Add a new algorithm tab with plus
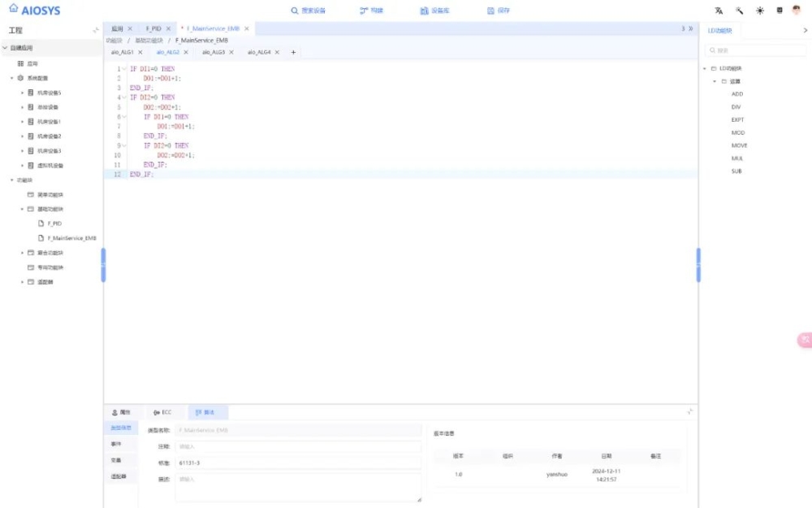The height and width of the screenshot is (508, 812). click(293, 52)
